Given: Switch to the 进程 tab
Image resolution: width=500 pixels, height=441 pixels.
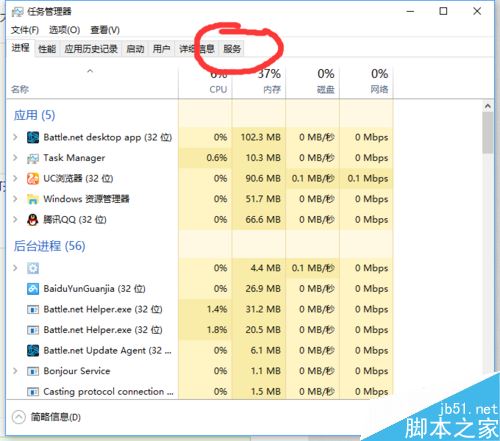Looking at the screenshot, I should pyautogui.click(x=21, y=48).
